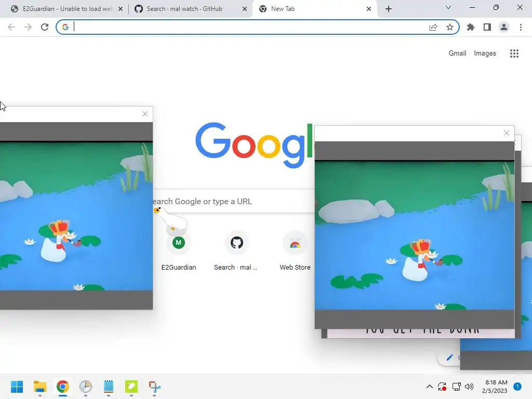Open the Snipping Tool taskbar icon
The width and height of the screenshot is (532, 399).
154,387
